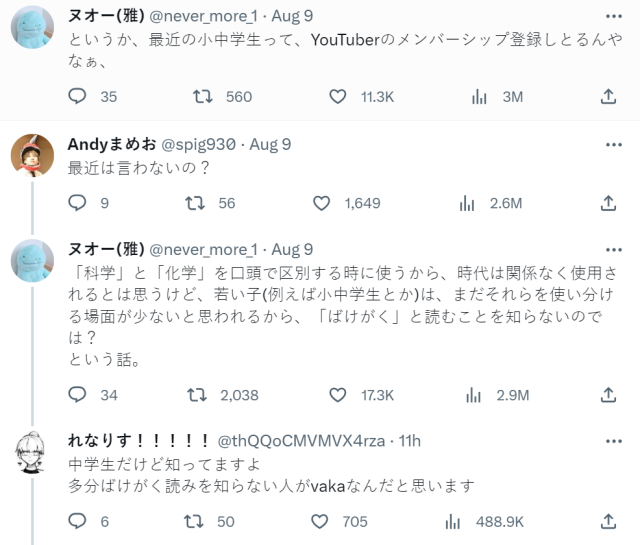This screenshot has height=545, width=640.
Task: Reply to Andyまめお's tweet with 9 replies
Action: pos(77,203)
